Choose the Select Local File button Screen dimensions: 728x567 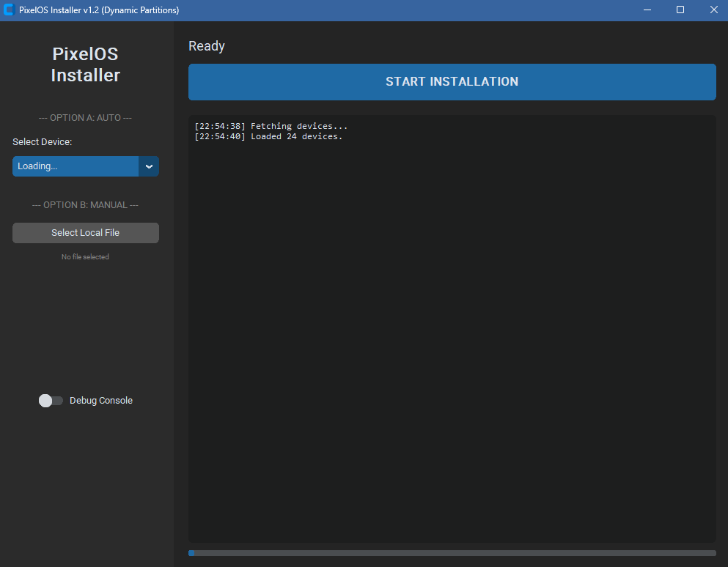coord(86,233)
